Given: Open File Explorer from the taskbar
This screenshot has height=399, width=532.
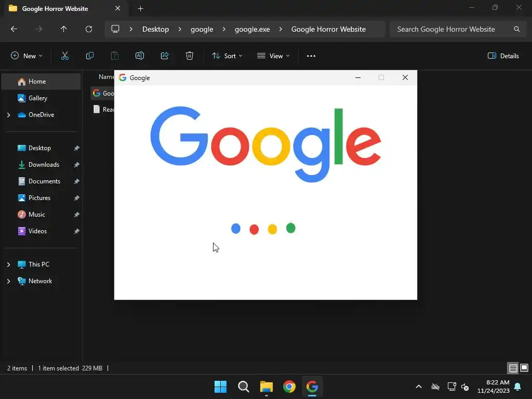Looking at the screenshot, I should [267, 387].
